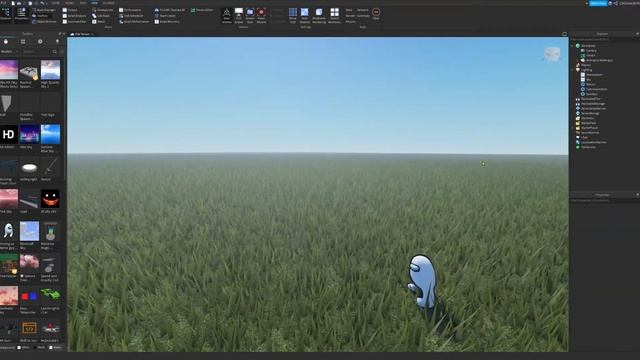The width and height of the screenshot is (640, 360).
Task: Click the Undo arrow in quick access bar
Action: click(x=42, y=3)
